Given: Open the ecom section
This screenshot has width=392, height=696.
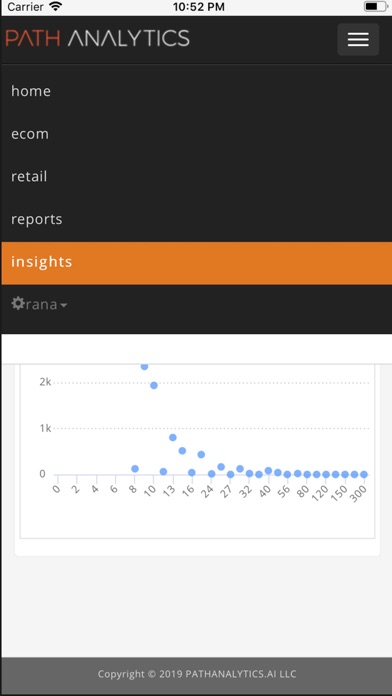Looking at the screenshot, I should pyautogui.click(x=196, y=134).
